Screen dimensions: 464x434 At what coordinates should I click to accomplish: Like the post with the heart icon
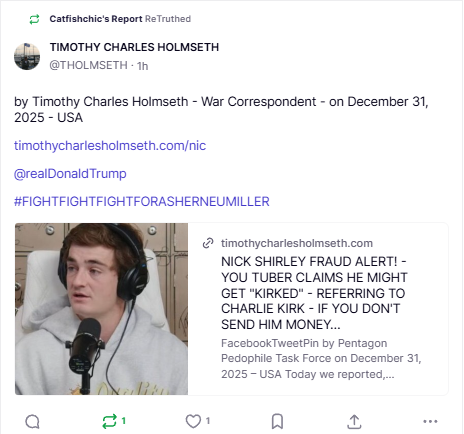coord(193,421)
